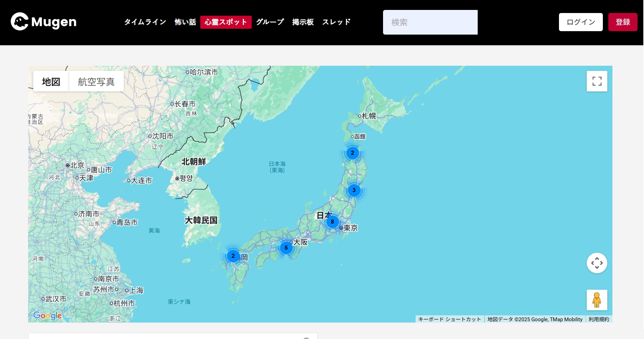This screenshot has width=644, height=339.
Task: Click the ログイン button
Action: tap(581, 22)
